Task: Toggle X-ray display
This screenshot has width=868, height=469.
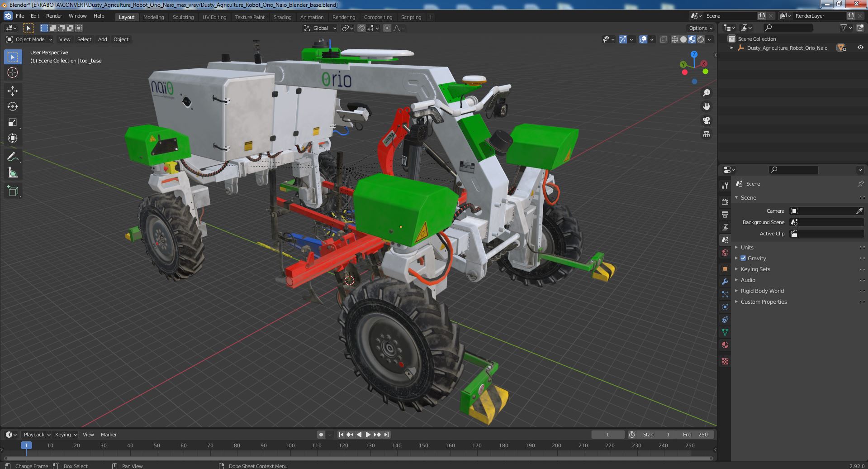Action: 663,39
